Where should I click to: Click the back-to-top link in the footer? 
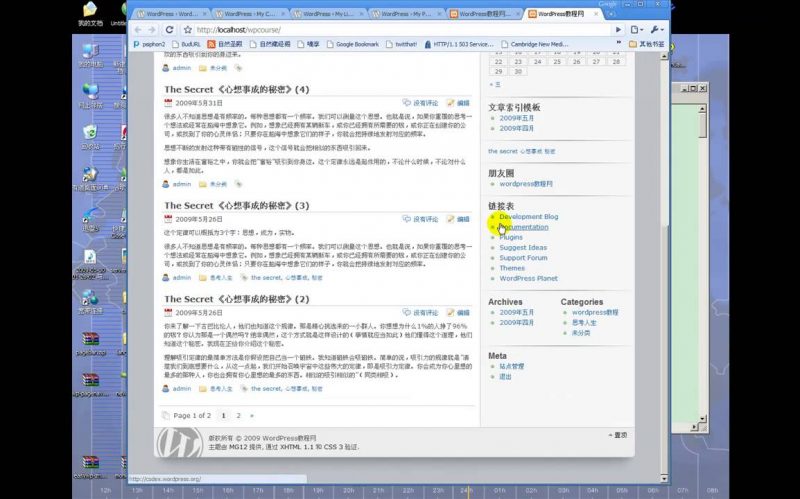coord(617,435)
